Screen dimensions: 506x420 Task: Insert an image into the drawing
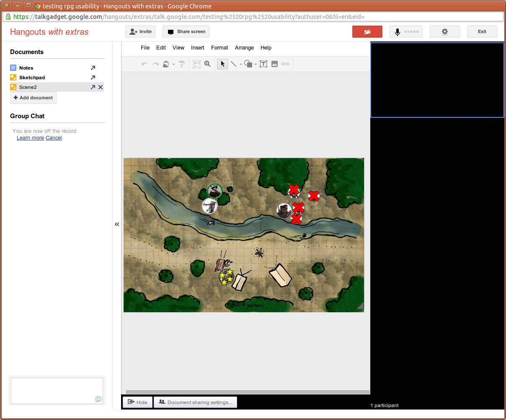pyautogui.click(x=274, y=64)
